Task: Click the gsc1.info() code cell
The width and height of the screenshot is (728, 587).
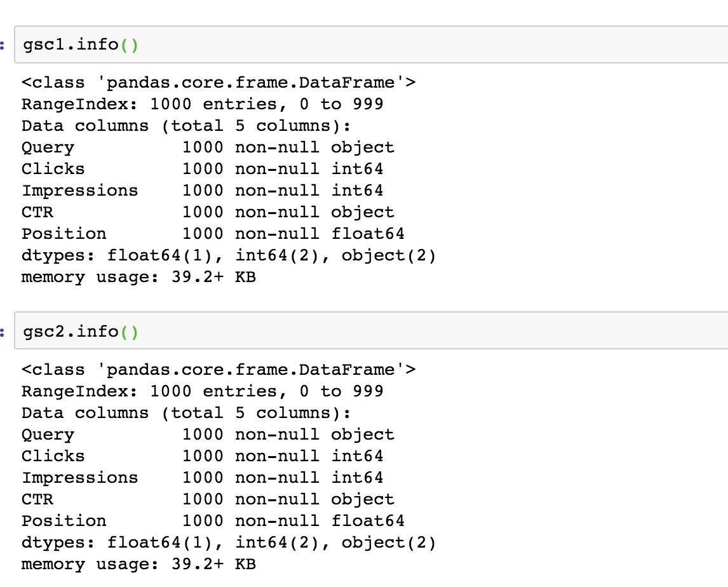Action: (371, 44)
